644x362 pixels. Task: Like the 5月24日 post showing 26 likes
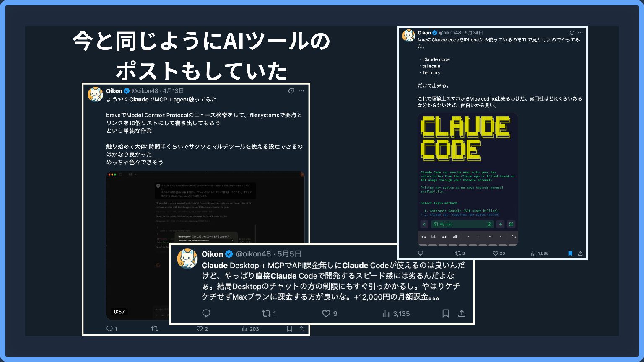click(x=499, y=253)
